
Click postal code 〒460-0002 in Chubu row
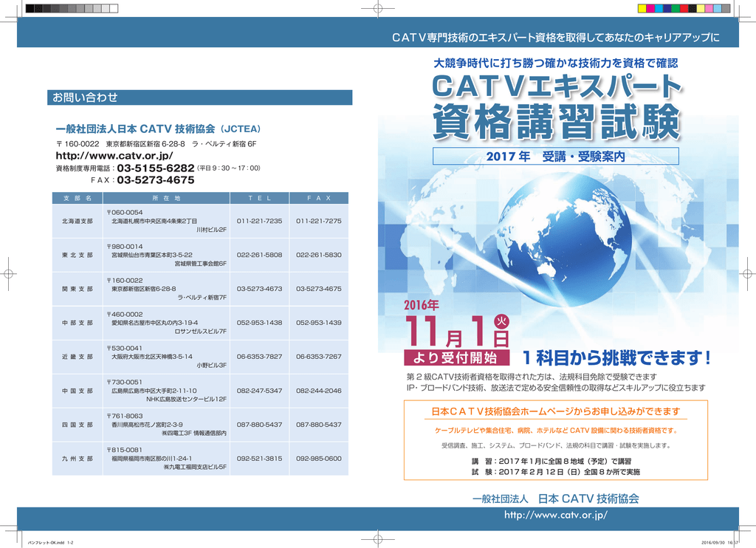pos(125,314)
